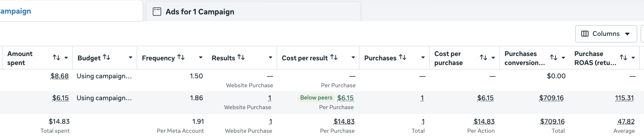Sort by Cost per purchase arrows icon
The image size is (644, 139).
[484, 57]
